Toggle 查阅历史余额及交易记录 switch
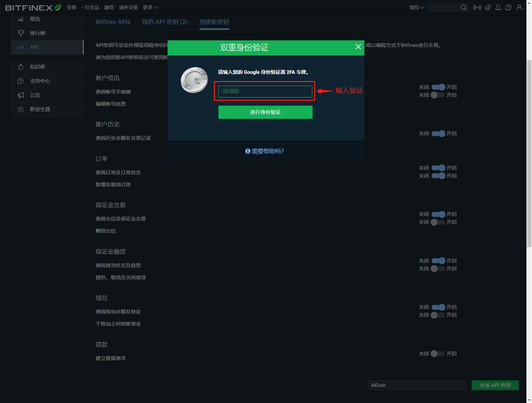Image resolution: width=532 pixels, height=403 pixels. (438, 134)
